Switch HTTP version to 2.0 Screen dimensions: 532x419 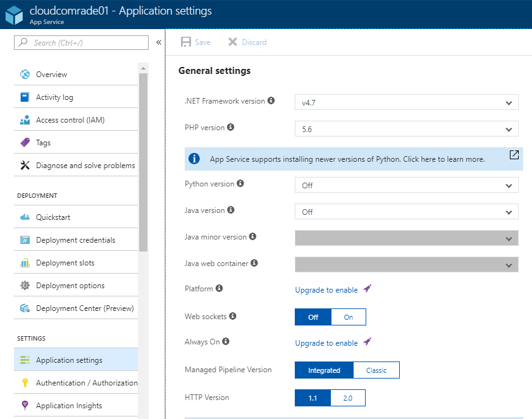point(348,398)
